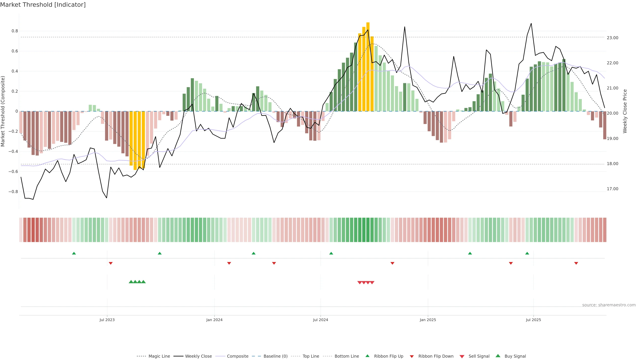Click the Sell Signal legend triangle icon

pos(462,356)
